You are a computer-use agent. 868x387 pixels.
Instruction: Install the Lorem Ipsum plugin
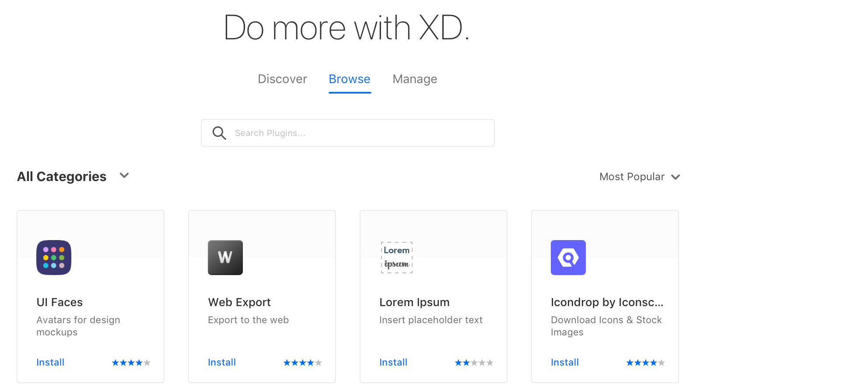pos(393,363)
